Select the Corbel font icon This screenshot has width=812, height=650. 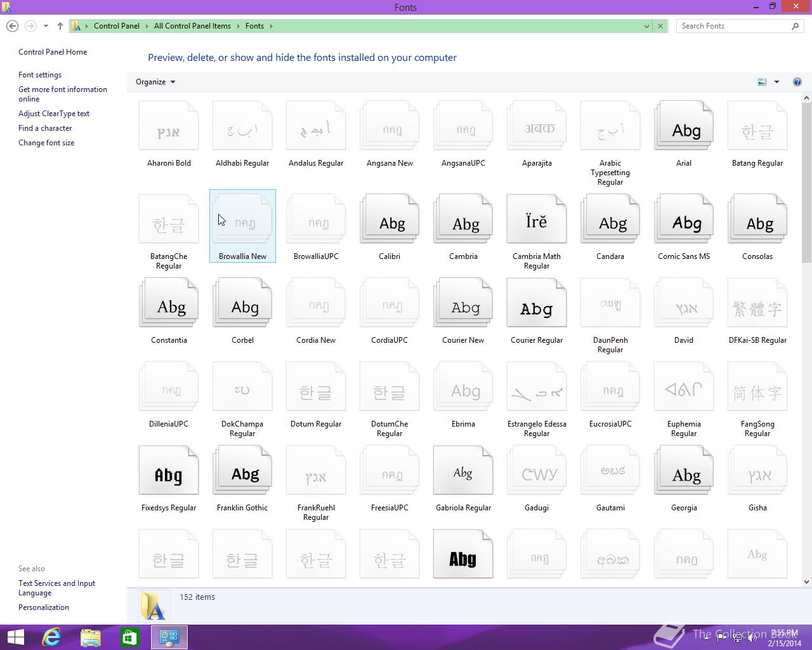click(242, 303)
